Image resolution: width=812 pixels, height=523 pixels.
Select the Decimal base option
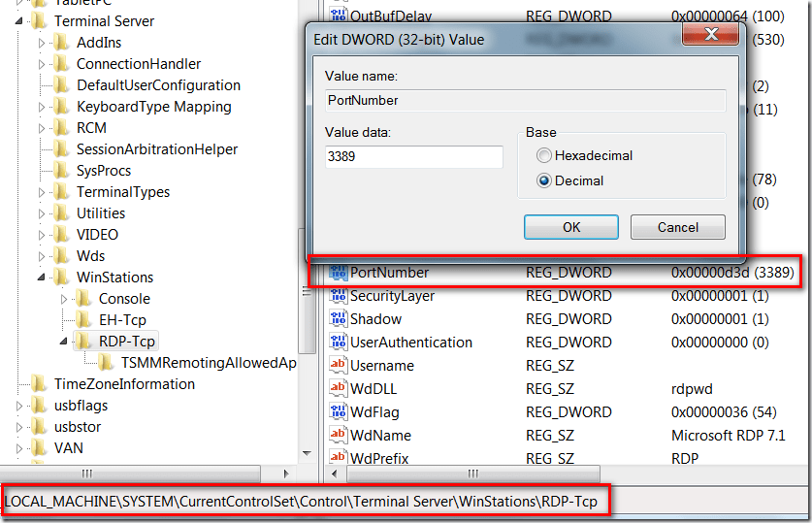544,180
